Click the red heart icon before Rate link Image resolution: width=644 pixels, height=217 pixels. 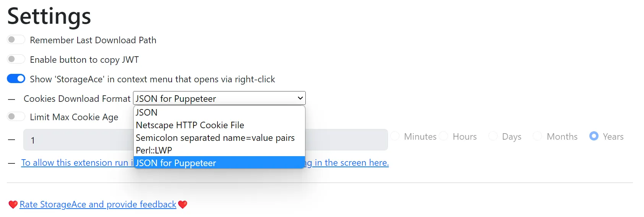point(13,205)
